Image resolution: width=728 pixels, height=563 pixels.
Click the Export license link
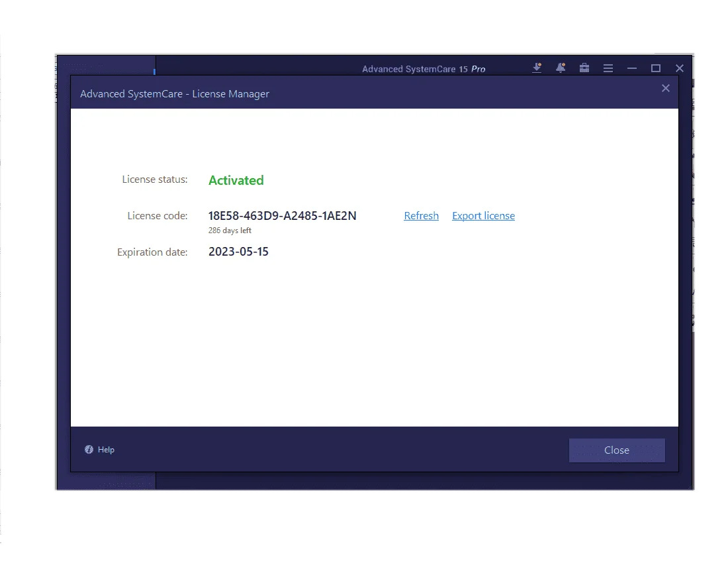(483, 216)
